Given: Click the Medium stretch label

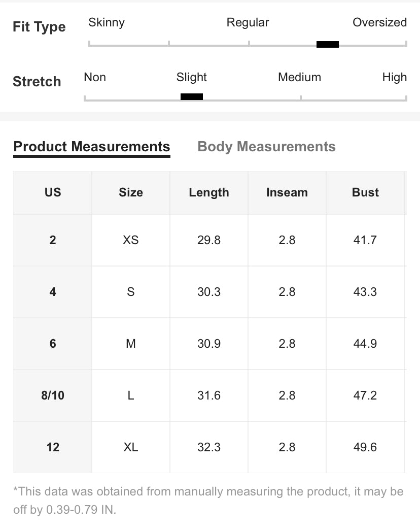Looking at the screenshot, I should 299,78.
